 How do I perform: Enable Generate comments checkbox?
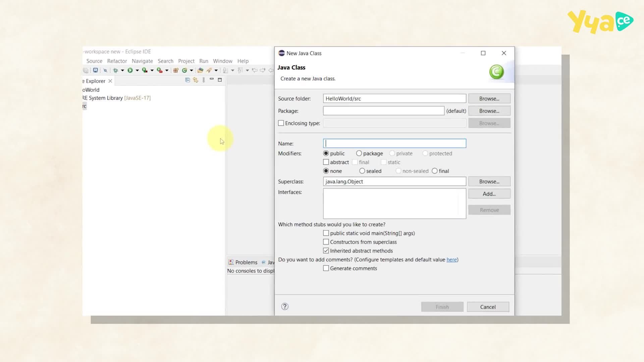(x=326, y=268)
